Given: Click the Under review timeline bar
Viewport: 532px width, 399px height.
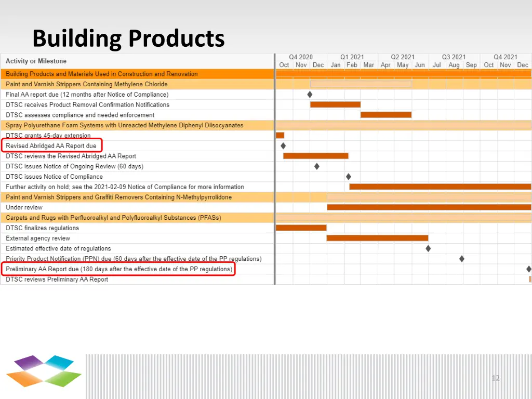Looking at the screenshot, I should coord(429,207).
